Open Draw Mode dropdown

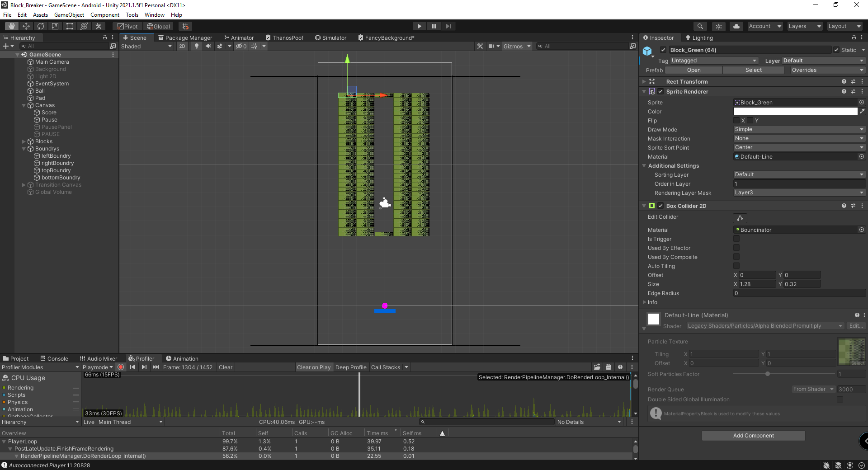click(799, 129)
